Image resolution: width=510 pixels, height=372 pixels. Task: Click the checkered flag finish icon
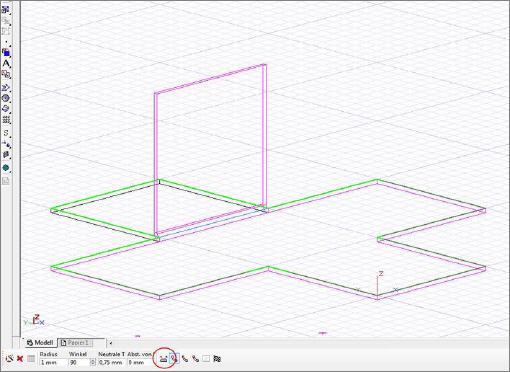pos(217,359)
